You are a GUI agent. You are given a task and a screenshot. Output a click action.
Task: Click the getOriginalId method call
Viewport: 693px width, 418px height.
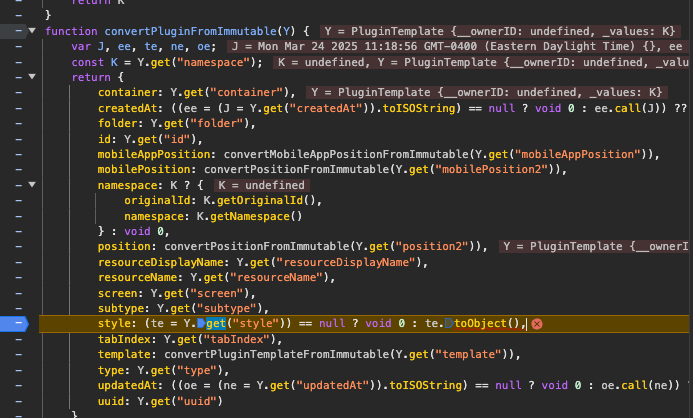point(259,200)
